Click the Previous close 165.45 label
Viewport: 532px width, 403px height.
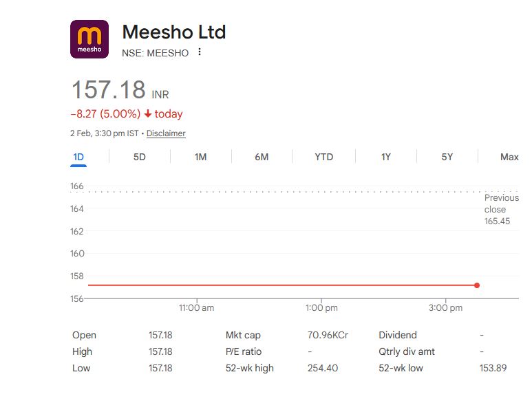tap(501, 209)
